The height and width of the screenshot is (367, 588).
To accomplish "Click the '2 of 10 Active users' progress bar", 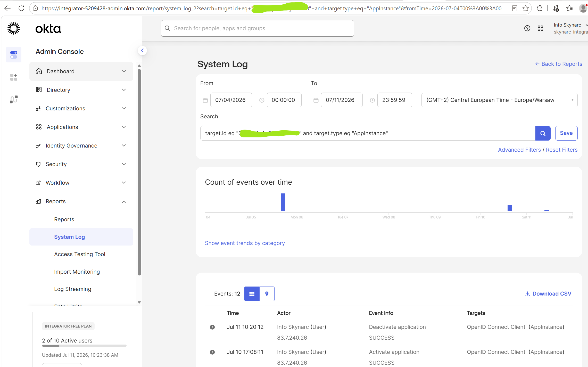I will 84,346.
